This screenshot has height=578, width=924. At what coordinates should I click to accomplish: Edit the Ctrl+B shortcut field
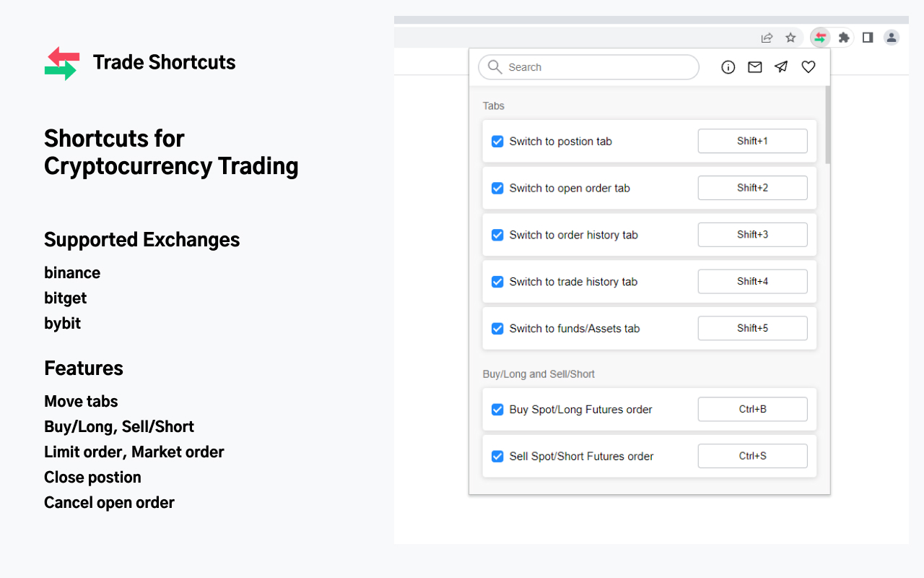[752, 409]
